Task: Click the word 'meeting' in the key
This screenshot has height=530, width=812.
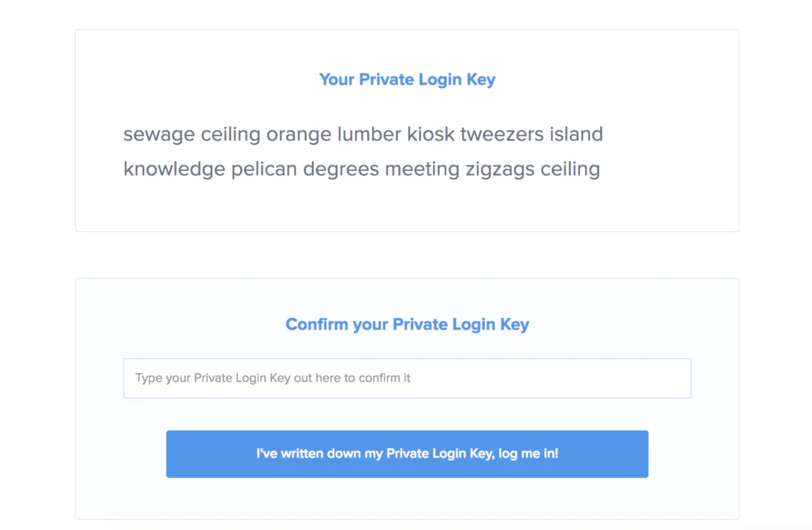Action: (422, 170)
